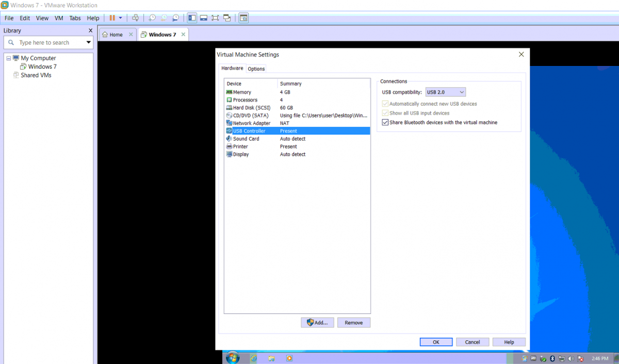
Task: Open the View menu
Action: pyautogui.click(x=42, y=18)
